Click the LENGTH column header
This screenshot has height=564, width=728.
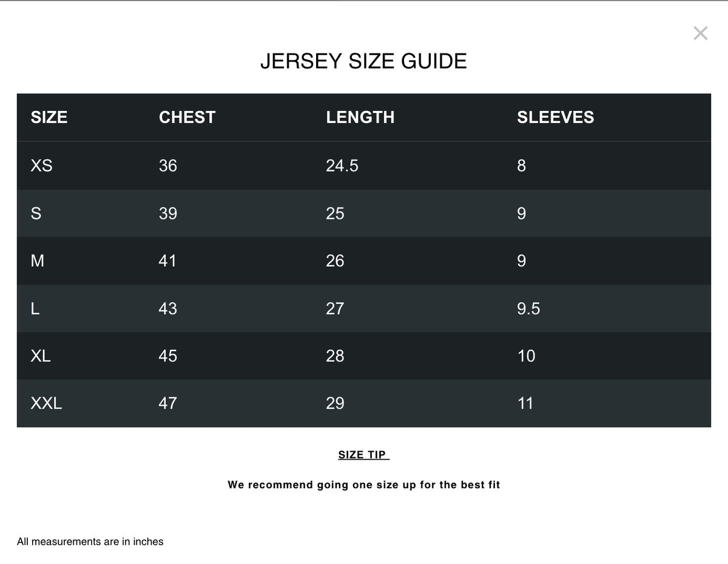[360, 117]
